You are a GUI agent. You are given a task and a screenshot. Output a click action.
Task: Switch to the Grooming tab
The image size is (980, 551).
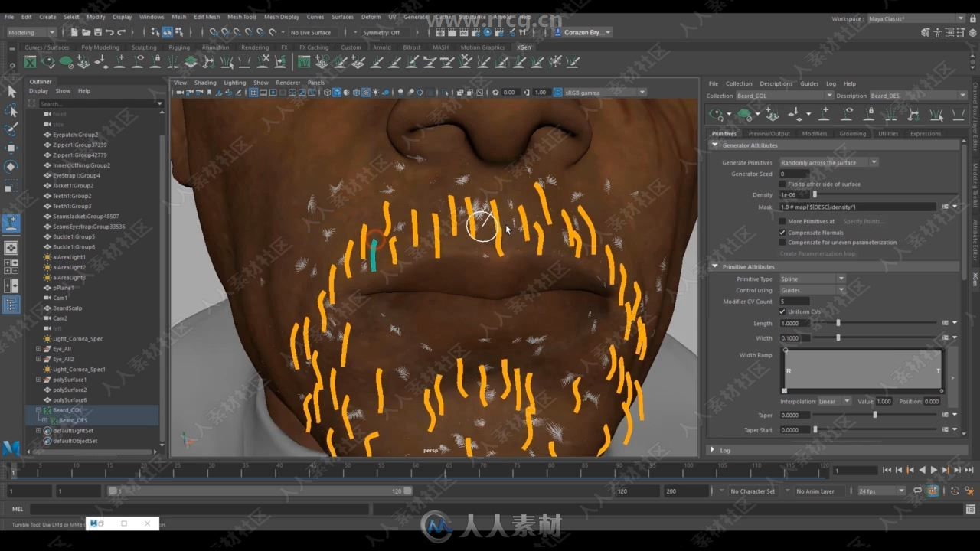click(852, 133)
